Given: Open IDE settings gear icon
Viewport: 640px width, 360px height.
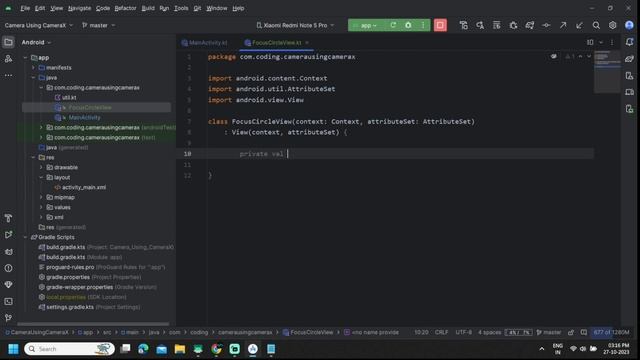Looking at the screenshot, I should [x=613, y=25].
